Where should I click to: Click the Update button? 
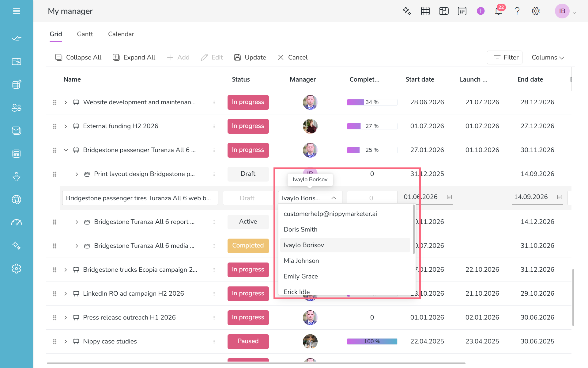[x=250, y=57]
